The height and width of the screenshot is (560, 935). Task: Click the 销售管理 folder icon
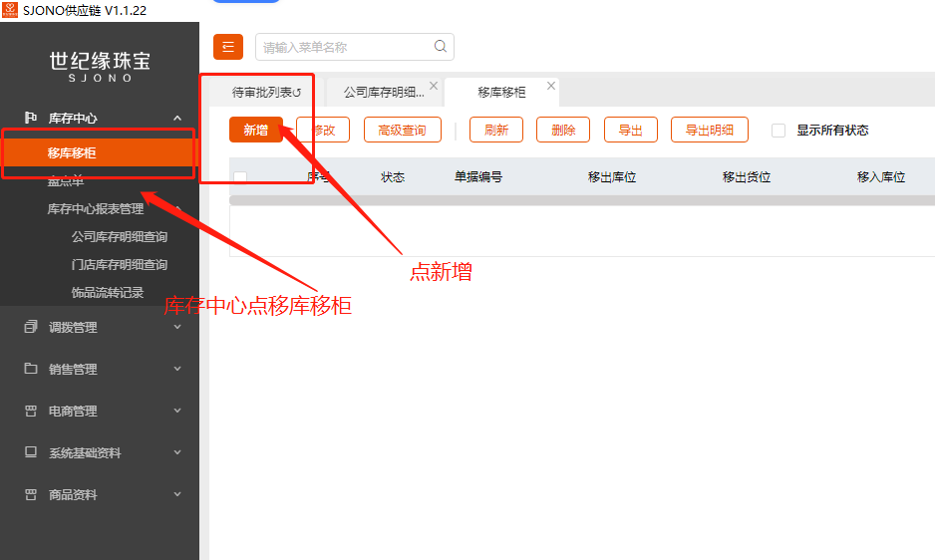point(31,369)
